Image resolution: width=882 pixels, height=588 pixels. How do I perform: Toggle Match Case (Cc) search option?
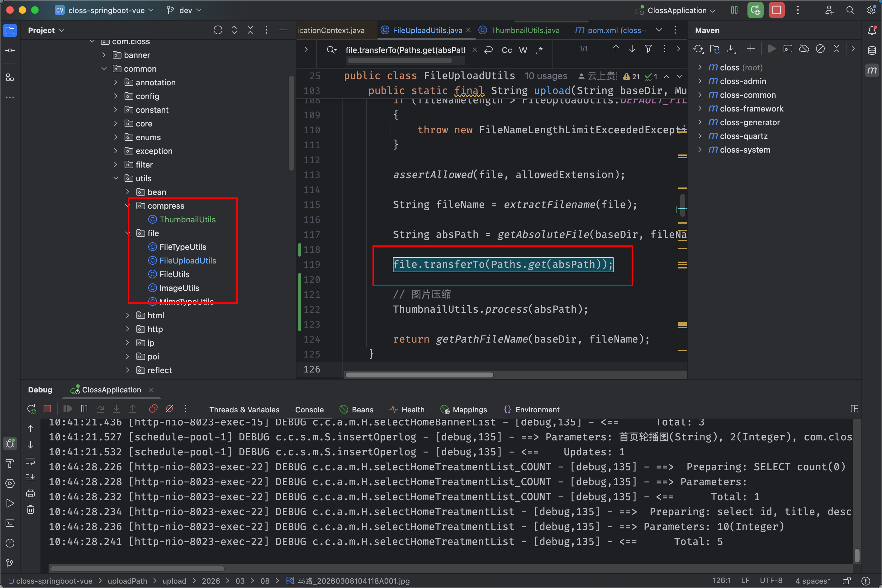[x=507, y=50]
